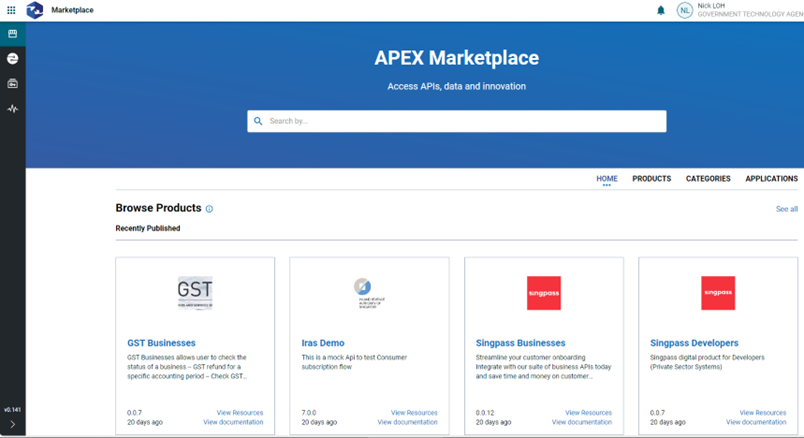The height and width of the screenshot is (438, 804).
Task: Click the GST logo thumbnail
Action: 195,293
